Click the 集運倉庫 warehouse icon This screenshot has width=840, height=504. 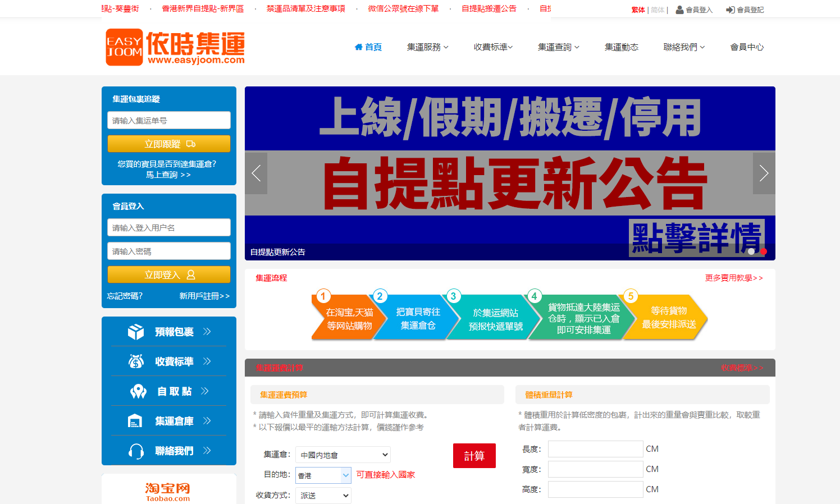pos(134,420)
